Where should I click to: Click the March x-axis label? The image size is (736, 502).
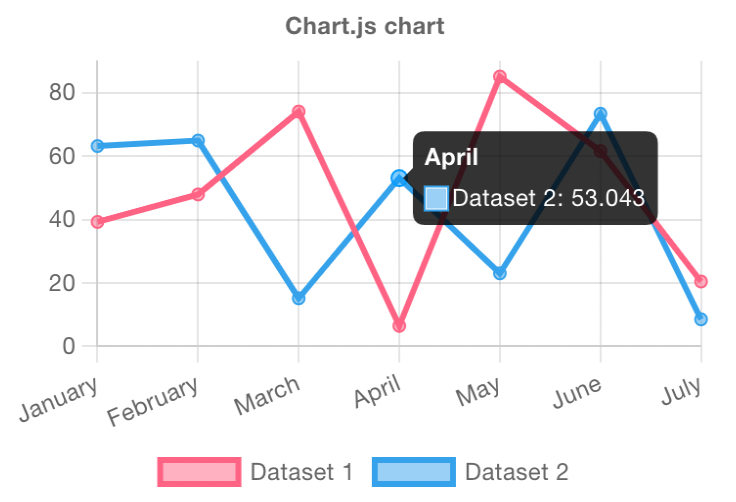pos(267,396)
